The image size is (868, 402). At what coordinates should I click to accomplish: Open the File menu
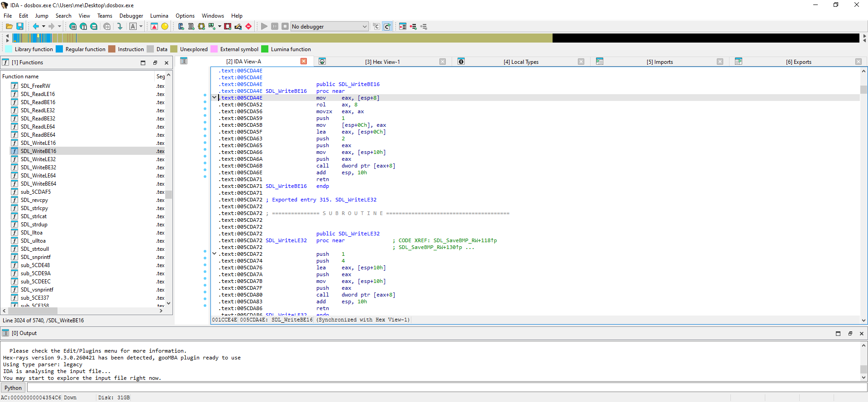[8, 15]
